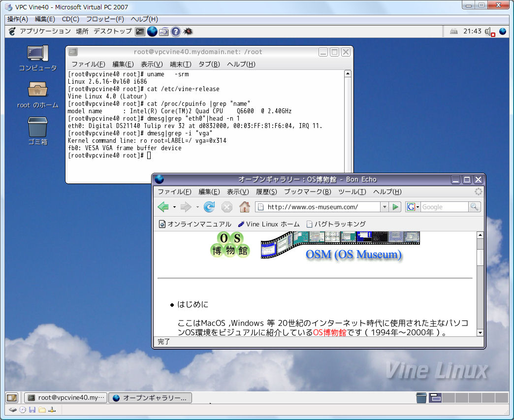Click the show desktop button in the bottom panel
This screenshot has width=514, height=420.
11,398
